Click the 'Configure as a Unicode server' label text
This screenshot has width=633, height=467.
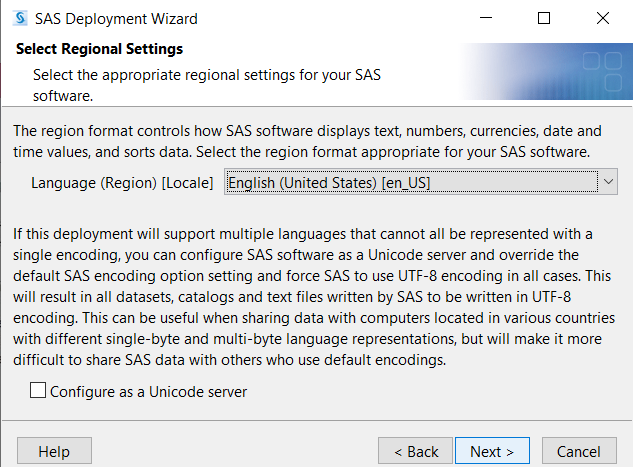pyautogui.click(x=148, y=392)
